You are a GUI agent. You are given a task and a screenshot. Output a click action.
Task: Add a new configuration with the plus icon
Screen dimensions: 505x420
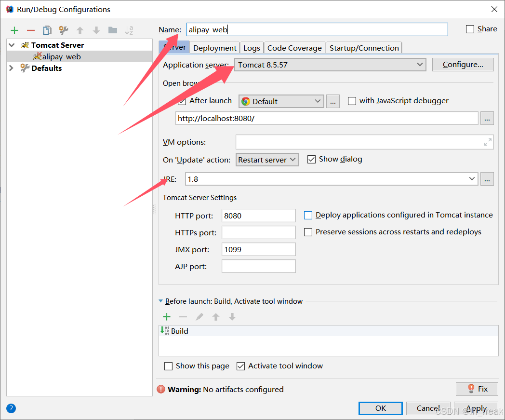click(14, 31)
